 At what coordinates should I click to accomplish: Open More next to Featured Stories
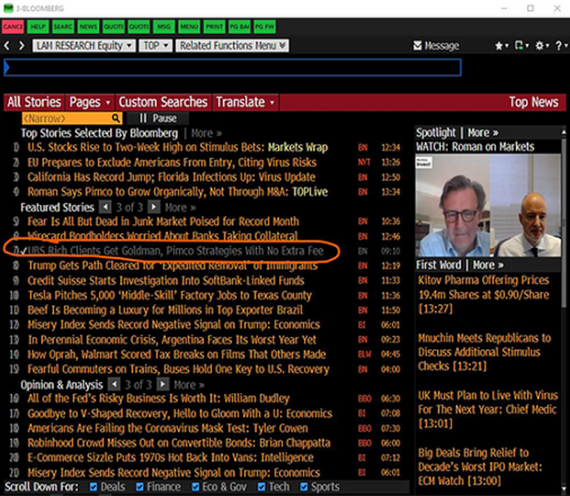(x=180, y=207)
